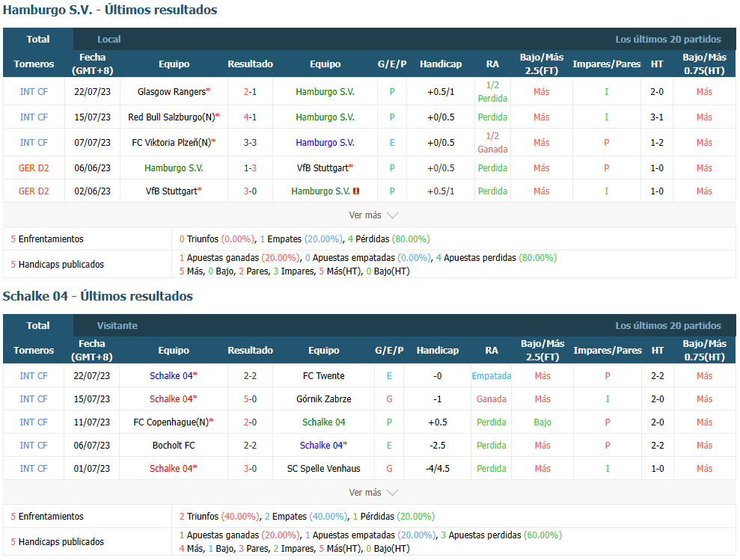Open Los últimos 20 partidos dropdown for Hamburgo
This screenshot has height=560, width=740.
click(x=667, y=39)
